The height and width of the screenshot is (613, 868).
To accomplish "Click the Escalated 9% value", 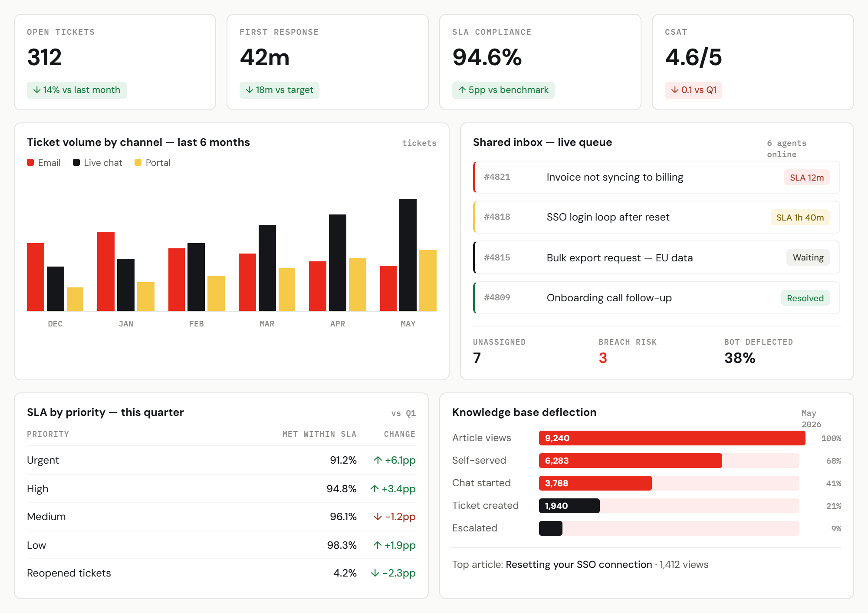I will [836, 528].
